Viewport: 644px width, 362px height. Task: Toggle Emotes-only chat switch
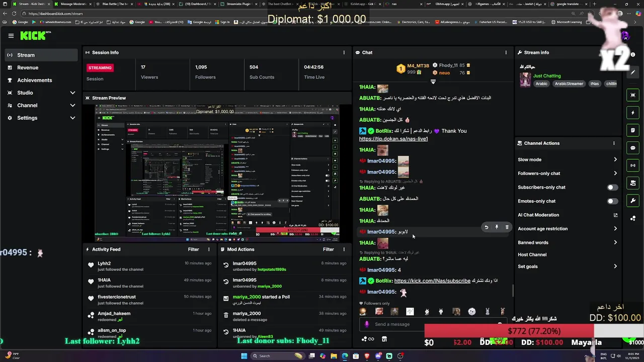612,201
